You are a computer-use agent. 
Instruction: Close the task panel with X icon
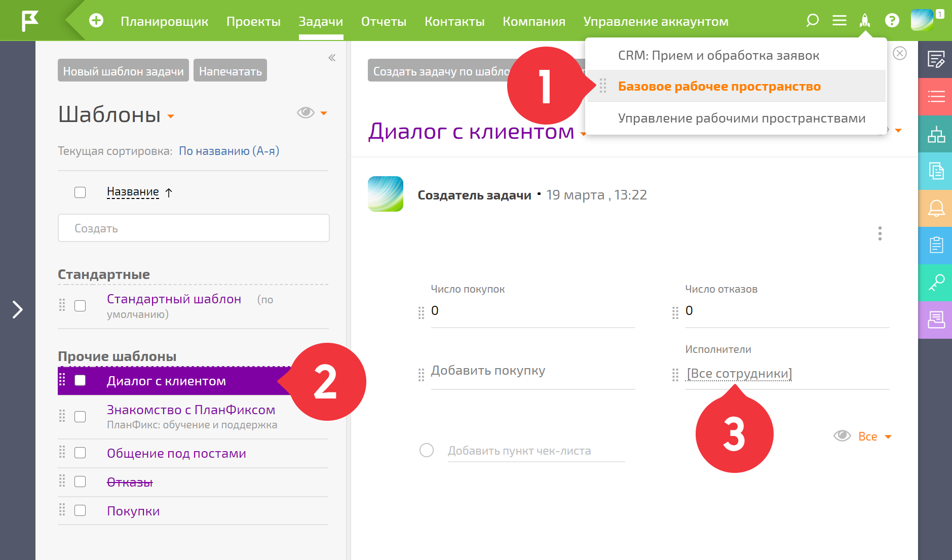900,53
